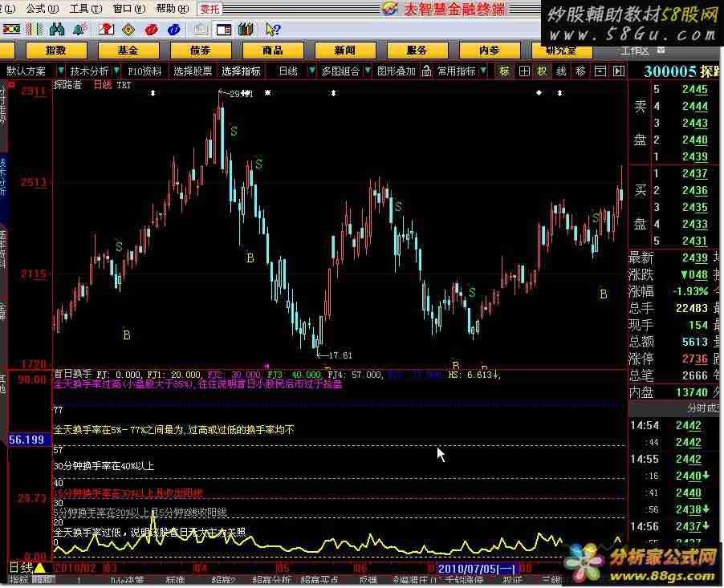Open F10资料 company info
Viewport: 724px width, 588px height.
(144, 71)
